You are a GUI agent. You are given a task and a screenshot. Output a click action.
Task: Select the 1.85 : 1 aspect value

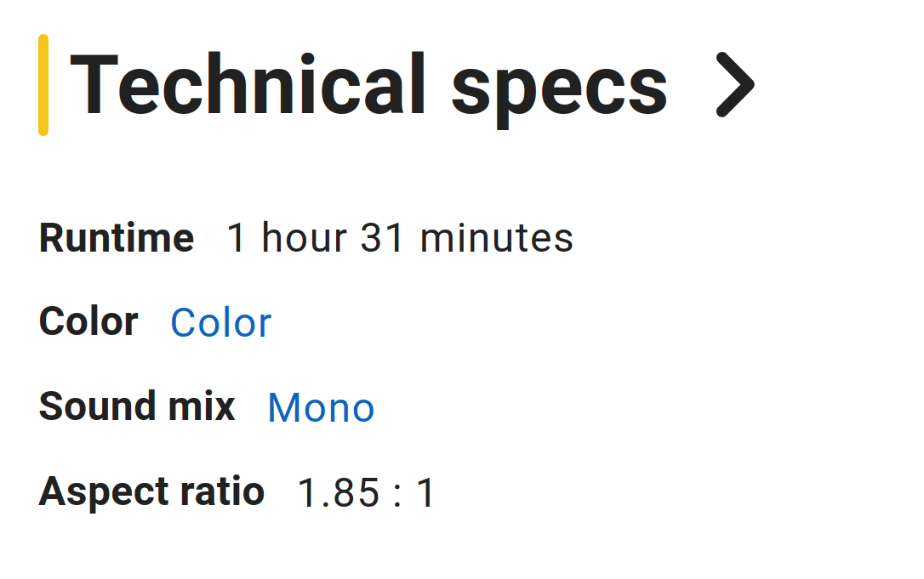click(366, 493)
